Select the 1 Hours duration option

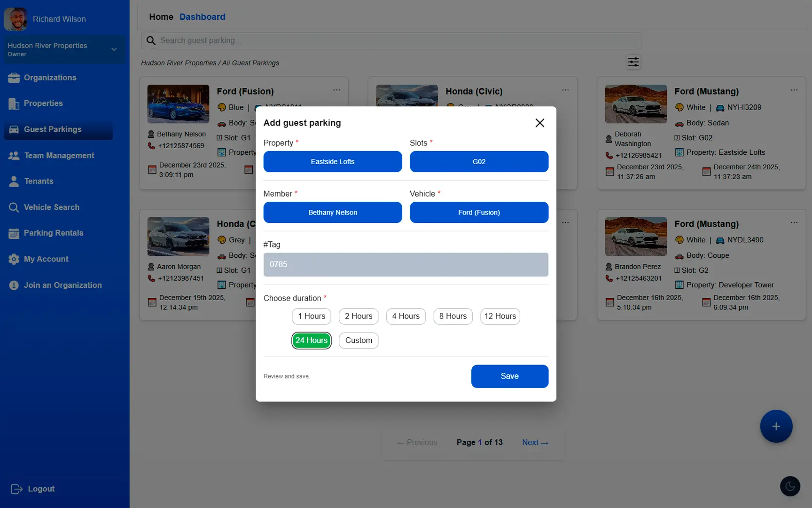[x=311, y=316]
